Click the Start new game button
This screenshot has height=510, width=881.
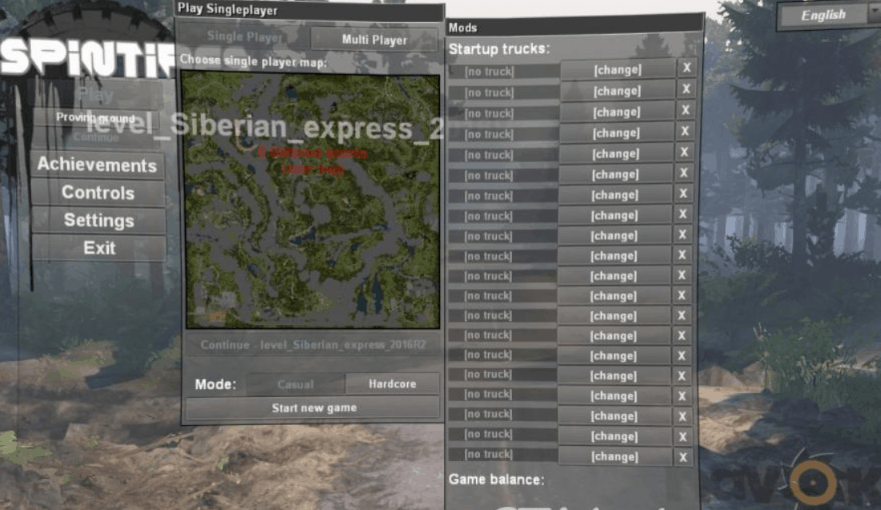tap(313, 408)
